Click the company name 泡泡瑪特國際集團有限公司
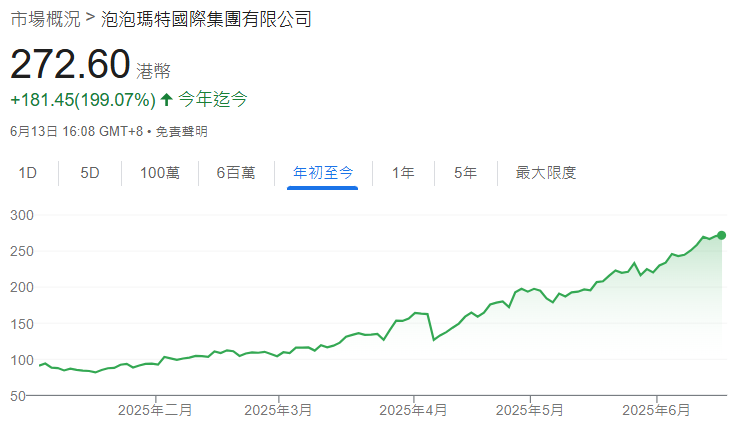The image size is (731, 424). [x=206, y=20]
